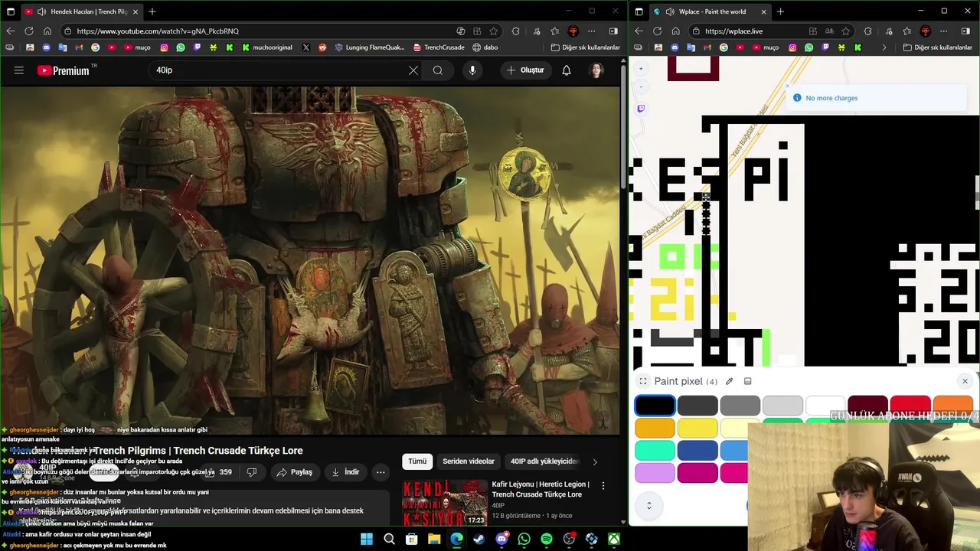The image size is (980, 551).
Task: Open translate option in Wplace address bar
Action: pyautogui.click(x=829, y=31)
